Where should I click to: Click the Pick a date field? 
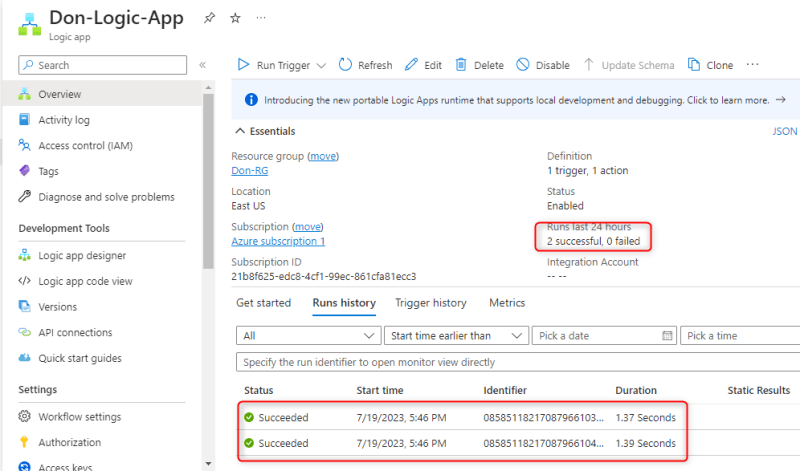tap(604, 336)
